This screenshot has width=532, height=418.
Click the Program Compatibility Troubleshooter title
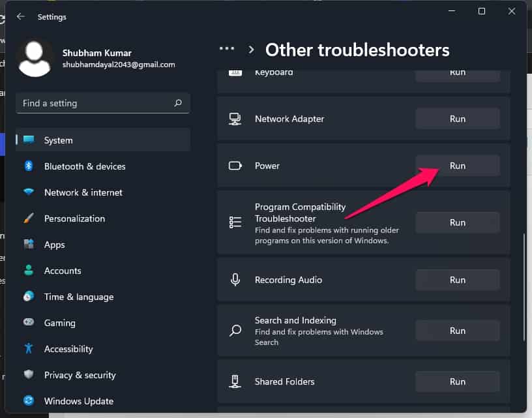point(301,213)
